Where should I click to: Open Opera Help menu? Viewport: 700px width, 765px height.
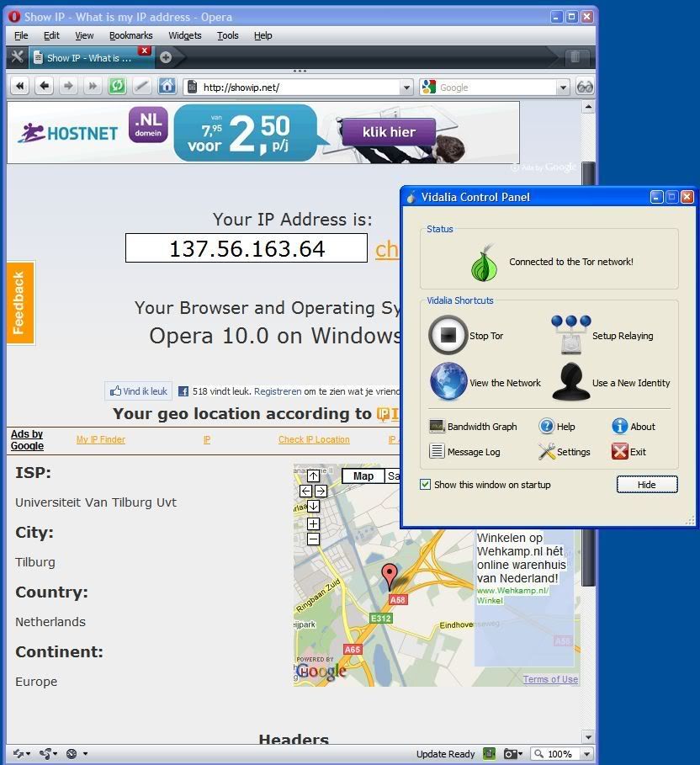pos(262,35)
